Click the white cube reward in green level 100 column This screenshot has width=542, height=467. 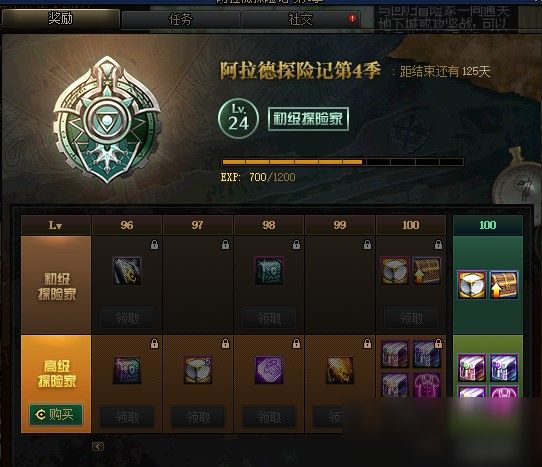click(x=471, y=285)
